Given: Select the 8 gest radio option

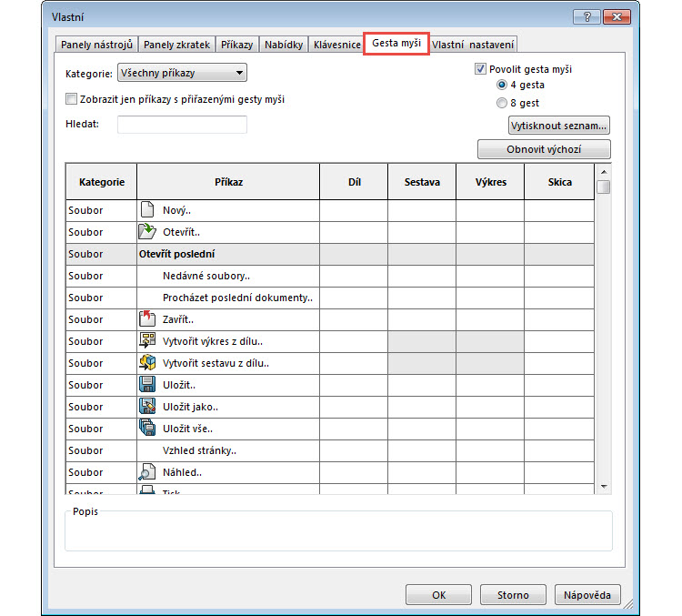Looking at the screenshot, I should [x=501, y=103].
